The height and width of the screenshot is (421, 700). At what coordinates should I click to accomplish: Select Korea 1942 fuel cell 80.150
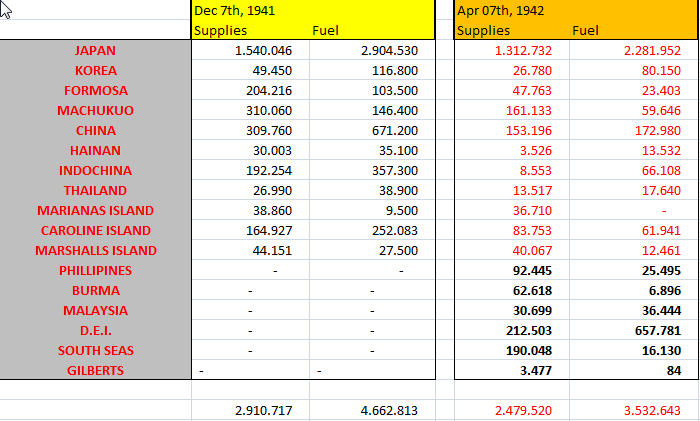(633, 71)
